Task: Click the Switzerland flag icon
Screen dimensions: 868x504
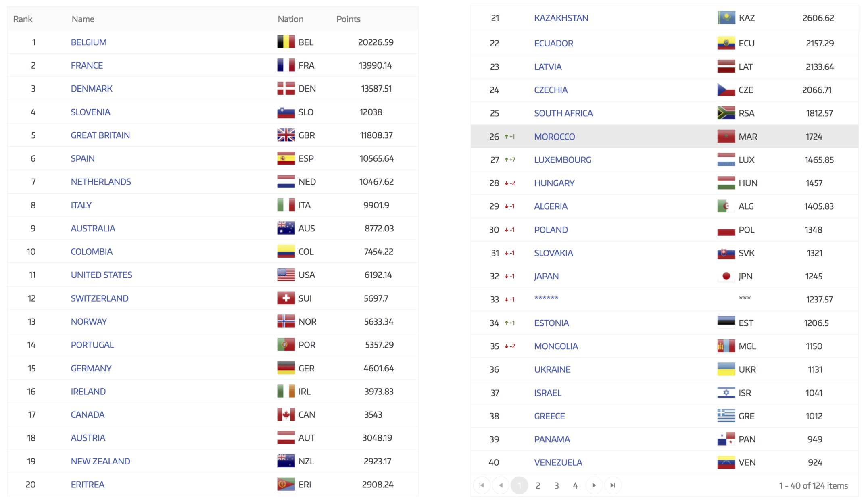Action: [x=286, y=298]
